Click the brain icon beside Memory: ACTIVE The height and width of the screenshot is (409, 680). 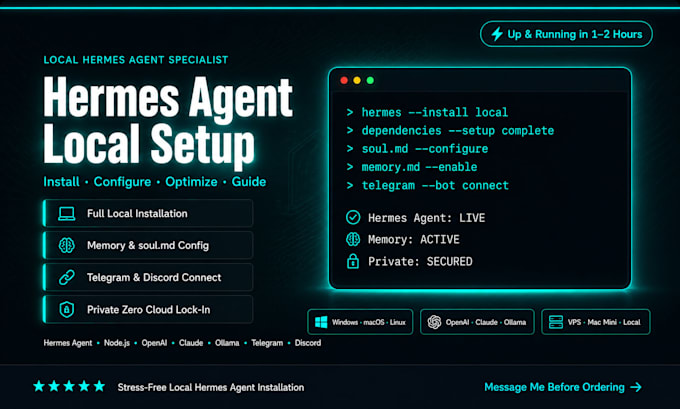[353, 239]
